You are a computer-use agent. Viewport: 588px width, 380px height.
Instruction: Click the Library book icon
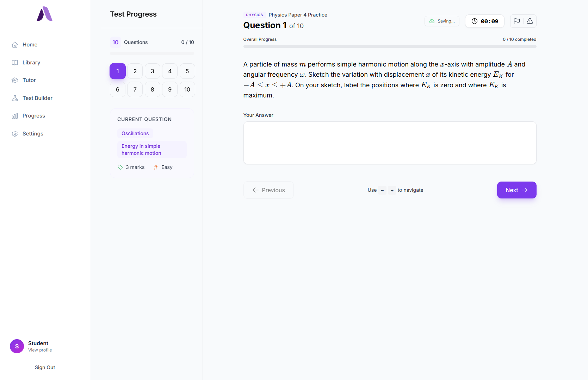point(15,63)
